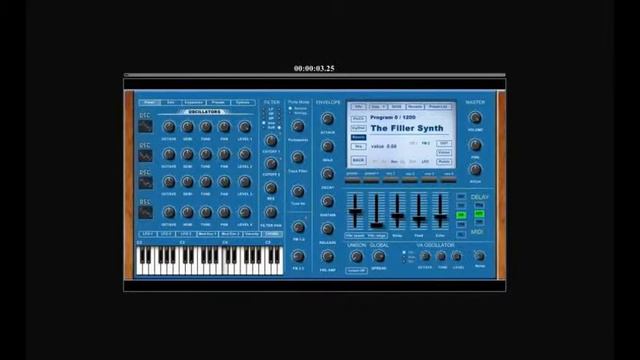Open the Presets tab

218,102
